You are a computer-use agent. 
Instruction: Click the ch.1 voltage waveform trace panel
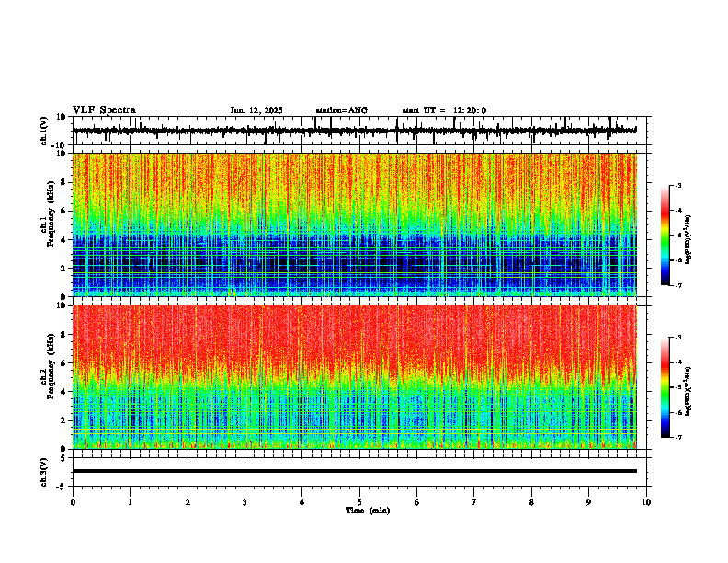click(x=358, y=131)
